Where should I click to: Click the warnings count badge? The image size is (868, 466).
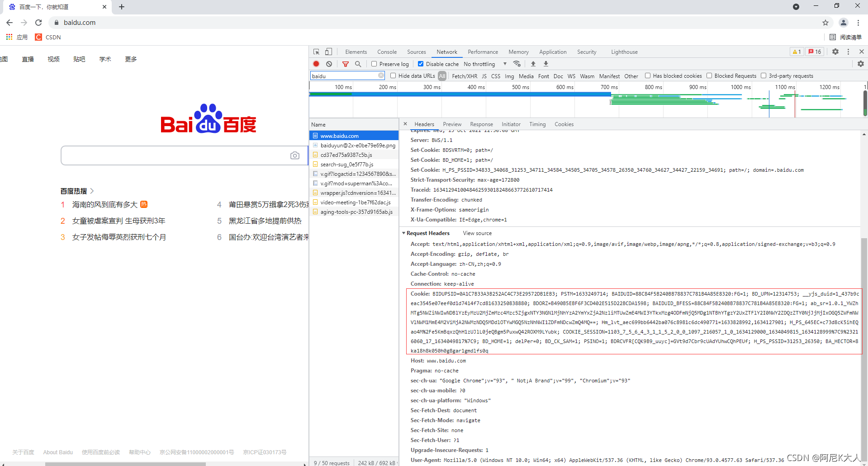point(797,52)
